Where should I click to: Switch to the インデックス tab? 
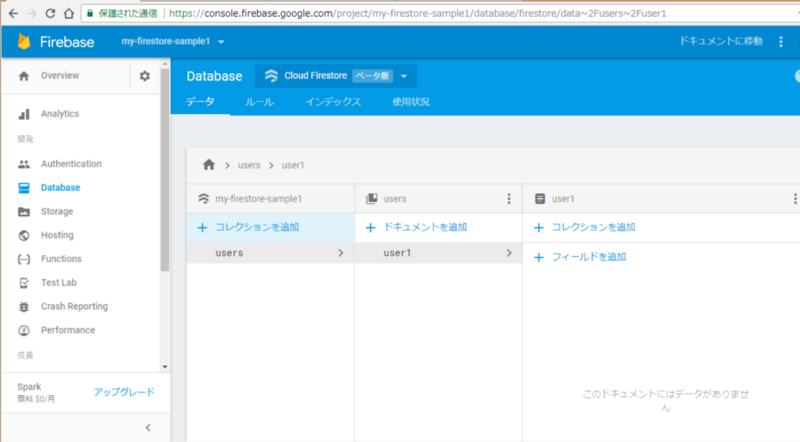(333, 102)
